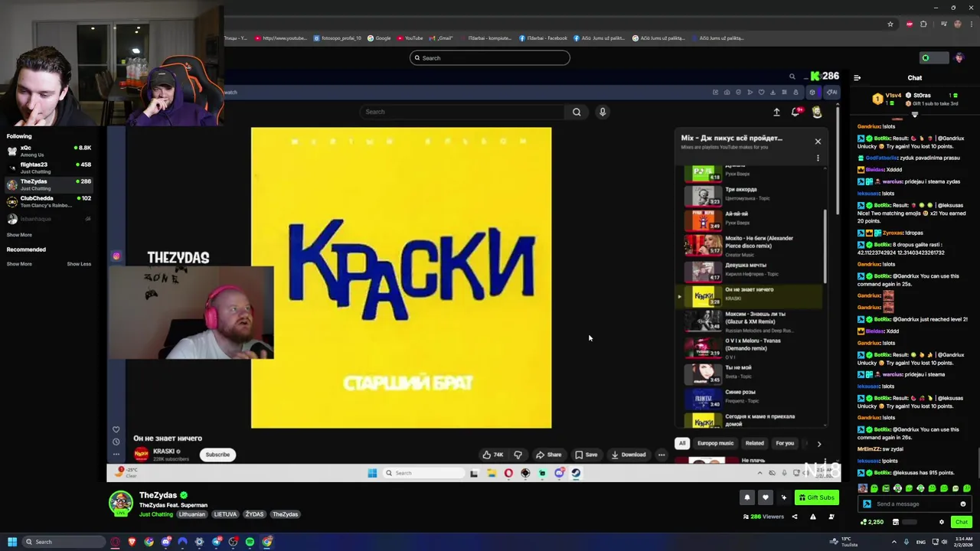Image resolution: width=980 pixels, height=551 pixels.
Task: Click the download icon in the overlay toolbar
Action: pos(773,93)
